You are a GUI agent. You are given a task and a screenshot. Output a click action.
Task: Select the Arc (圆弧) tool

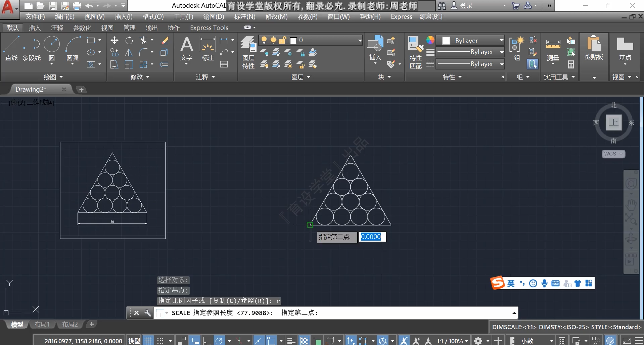pos(73,49)
